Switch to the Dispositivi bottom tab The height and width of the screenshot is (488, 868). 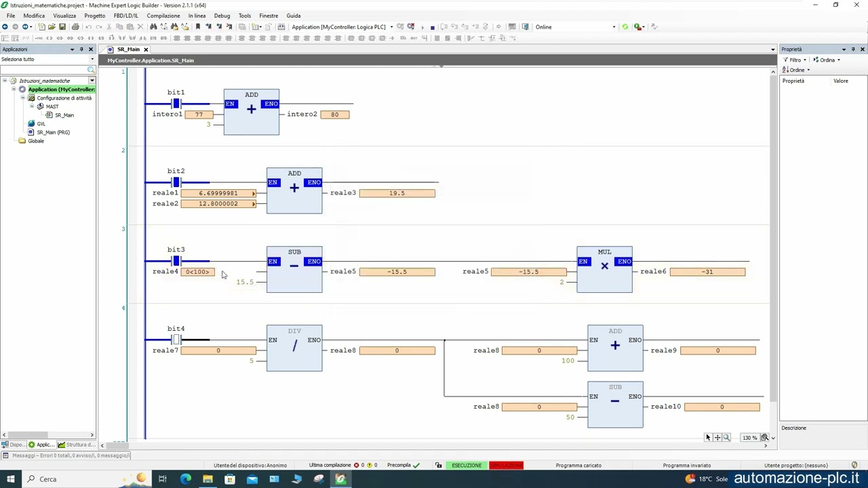(13, 445)
